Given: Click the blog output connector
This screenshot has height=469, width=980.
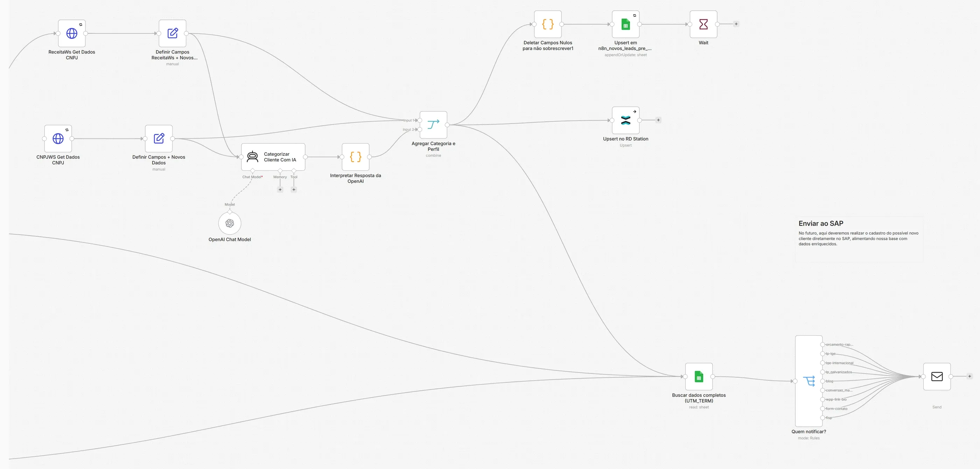Looking at the screenshot, I should coord(822,381).
